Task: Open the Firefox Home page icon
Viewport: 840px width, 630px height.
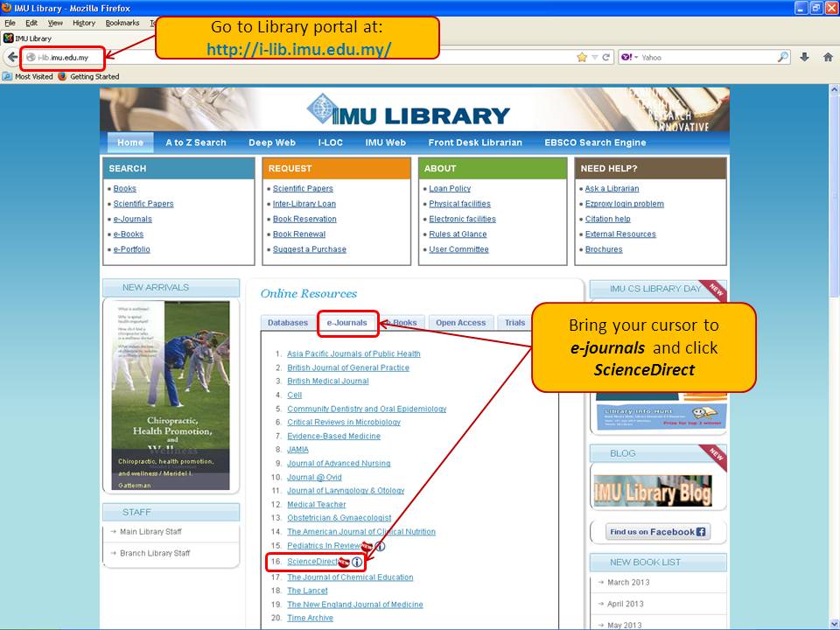Action: coord(826,56)
